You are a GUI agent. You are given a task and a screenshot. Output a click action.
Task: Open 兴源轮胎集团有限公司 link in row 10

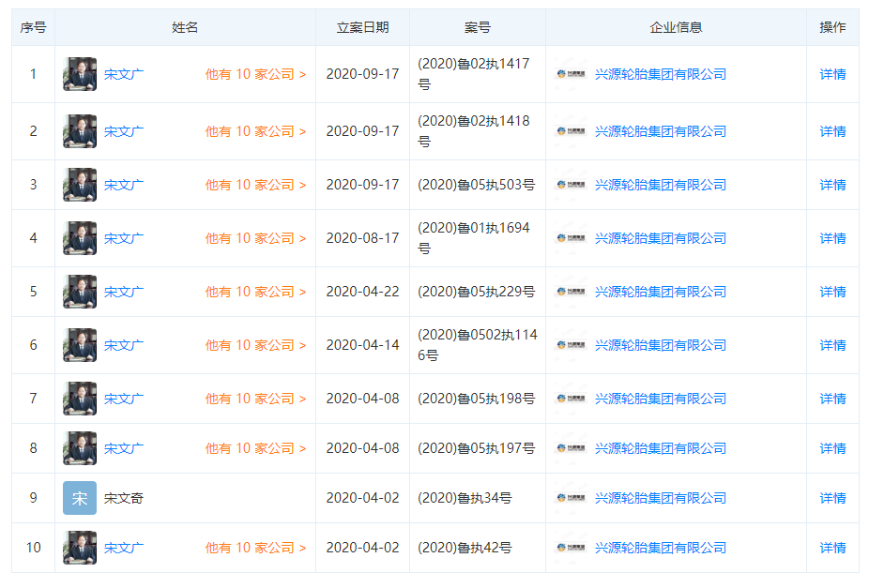(x=660, y=548)
